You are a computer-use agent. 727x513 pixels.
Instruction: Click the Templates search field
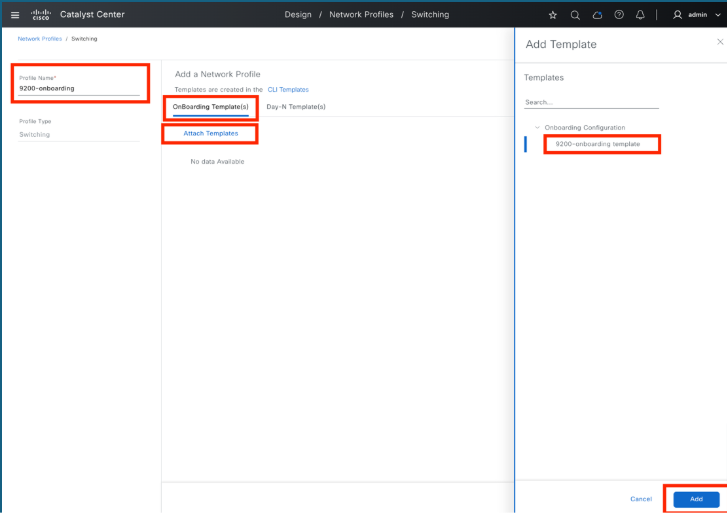click(591, 103)
